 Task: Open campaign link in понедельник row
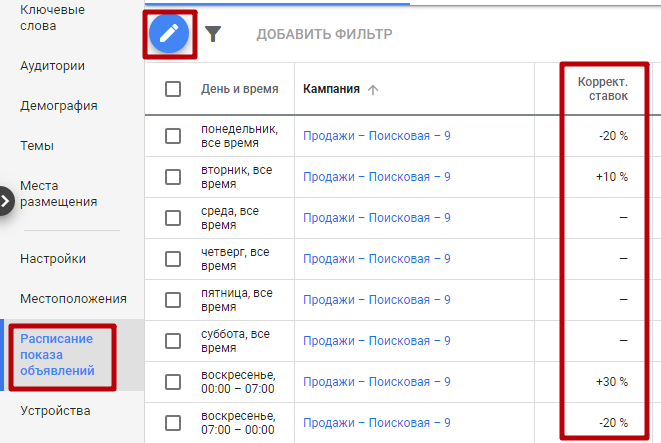pyautogui.click(x=377, y=136)
